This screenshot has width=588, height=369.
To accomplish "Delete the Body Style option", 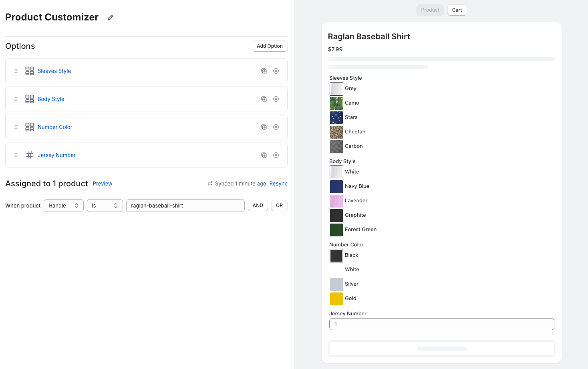I will [276, 99].
